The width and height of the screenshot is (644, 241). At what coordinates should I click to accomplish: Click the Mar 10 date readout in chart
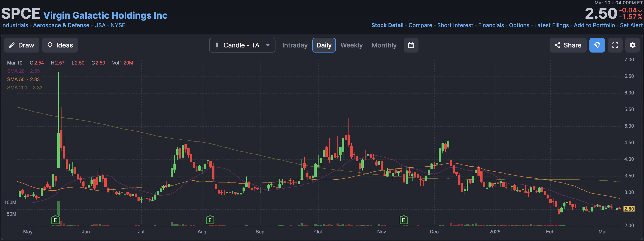[15, 63]
